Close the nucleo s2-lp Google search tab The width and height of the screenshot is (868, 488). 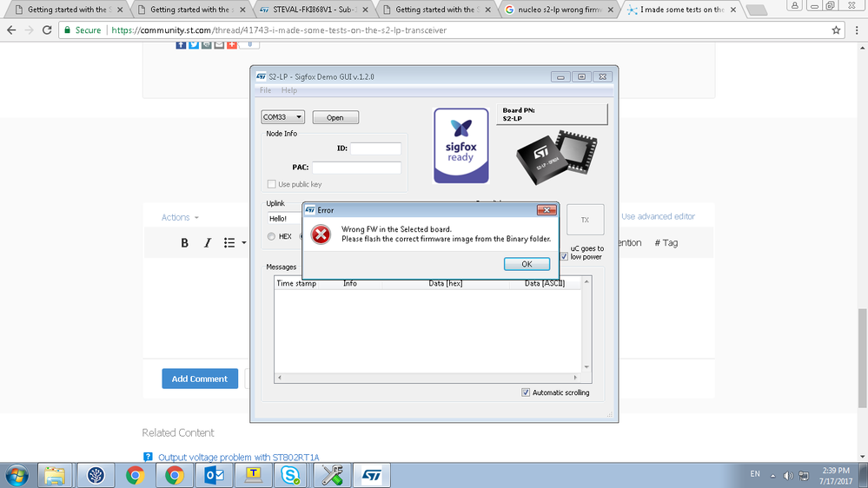(611, 10)
